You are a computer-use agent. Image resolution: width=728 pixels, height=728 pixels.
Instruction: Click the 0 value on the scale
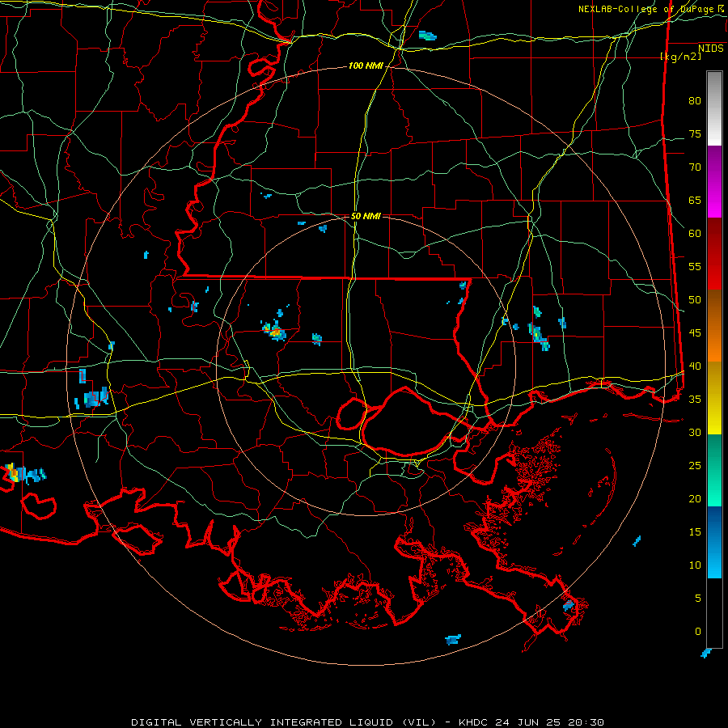[x=698, y=632]
